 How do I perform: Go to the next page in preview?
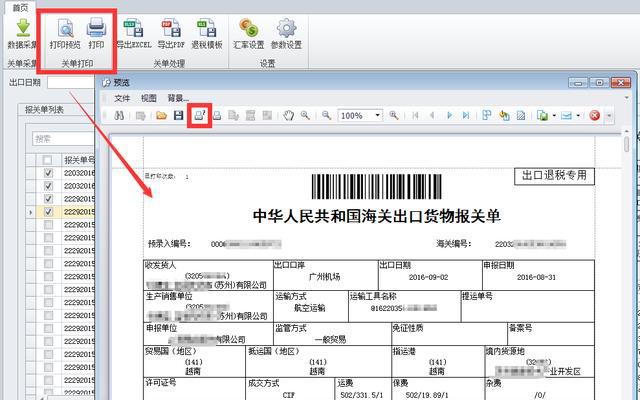(449, 116)
